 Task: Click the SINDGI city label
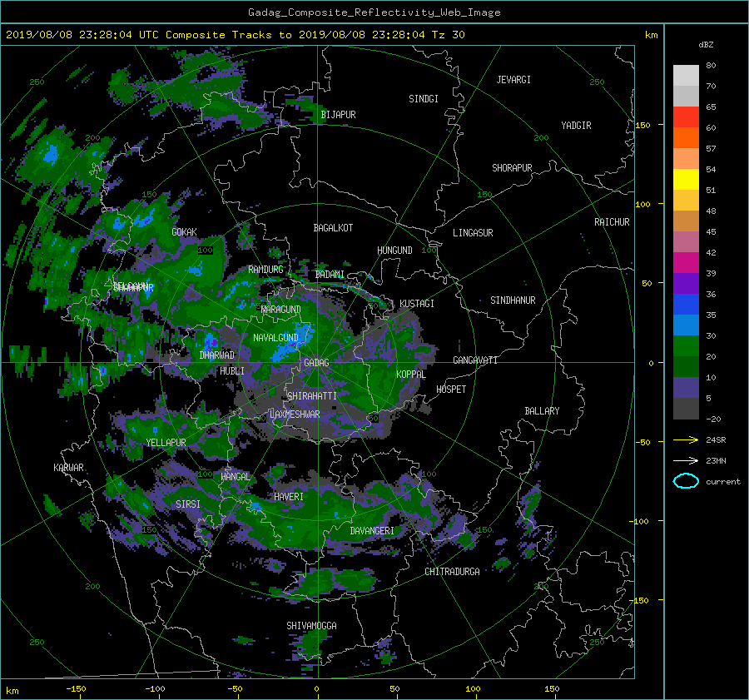(x=424, y=99)
